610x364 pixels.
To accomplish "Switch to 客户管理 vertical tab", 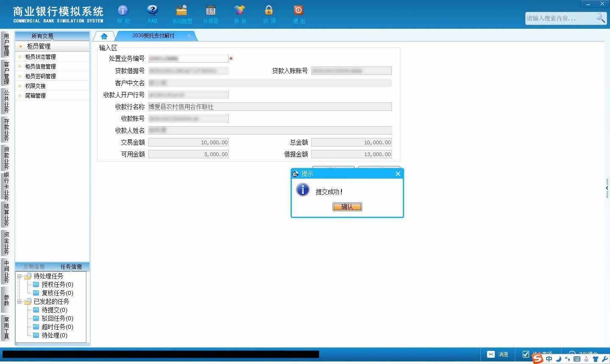I will pyautogui.click(x=6, y=73).
